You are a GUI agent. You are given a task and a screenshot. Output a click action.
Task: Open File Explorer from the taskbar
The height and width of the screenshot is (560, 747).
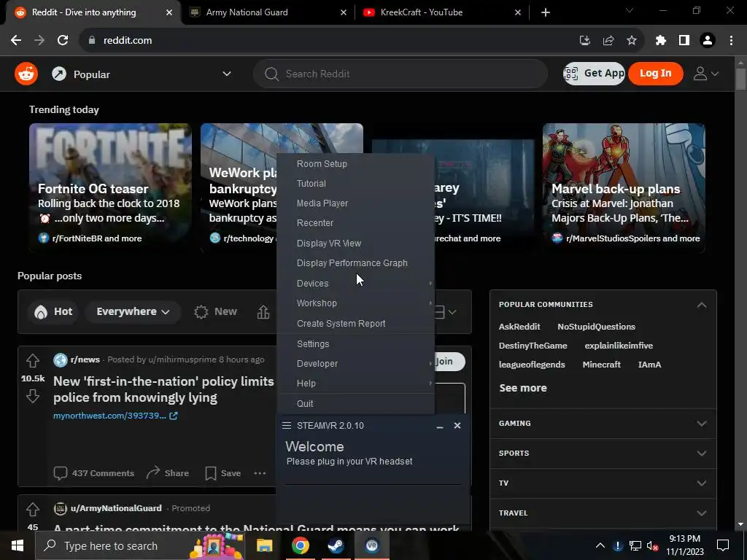pos(264,545)
